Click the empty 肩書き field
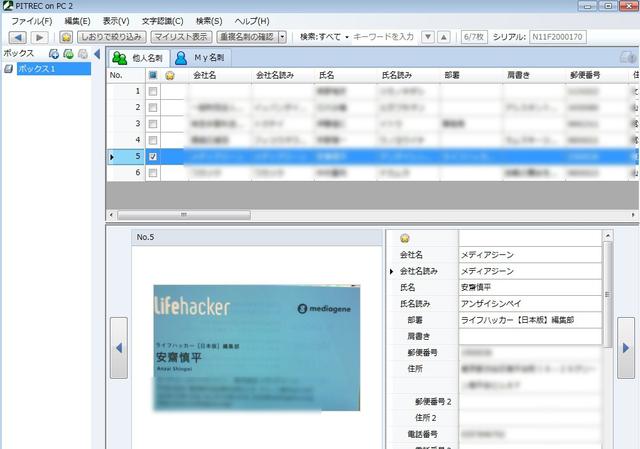Screen dimensions: 640x449 [530, 337]
